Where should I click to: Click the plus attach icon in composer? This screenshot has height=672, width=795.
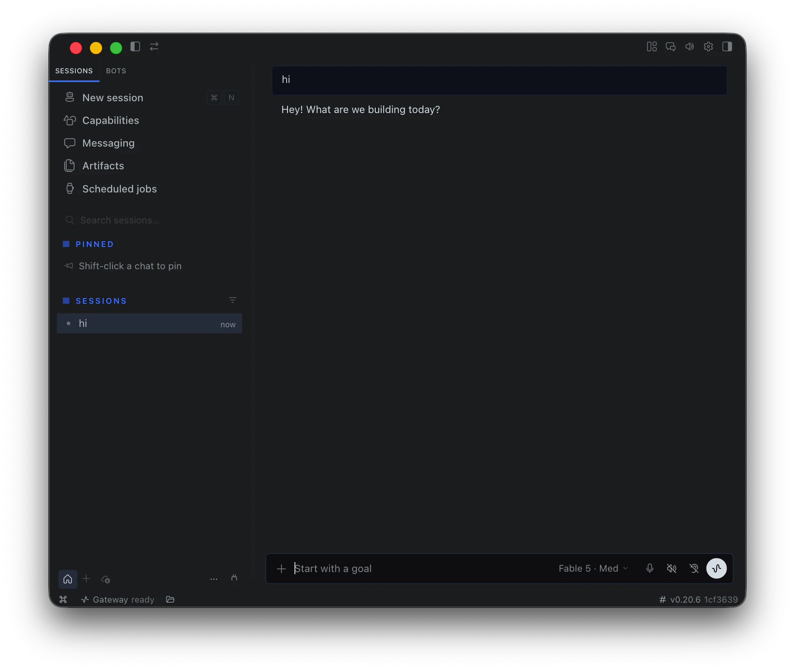[281, 569]
